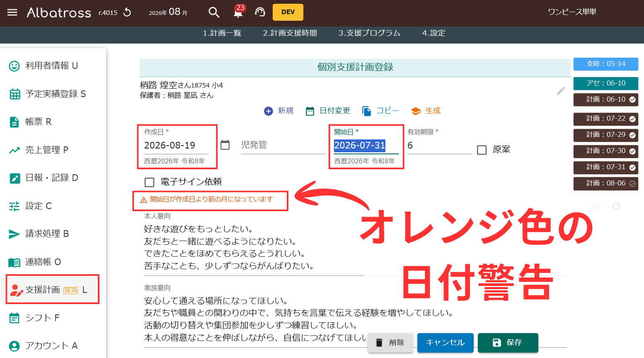Select the 計画：07-31 chip

(605, 167)
